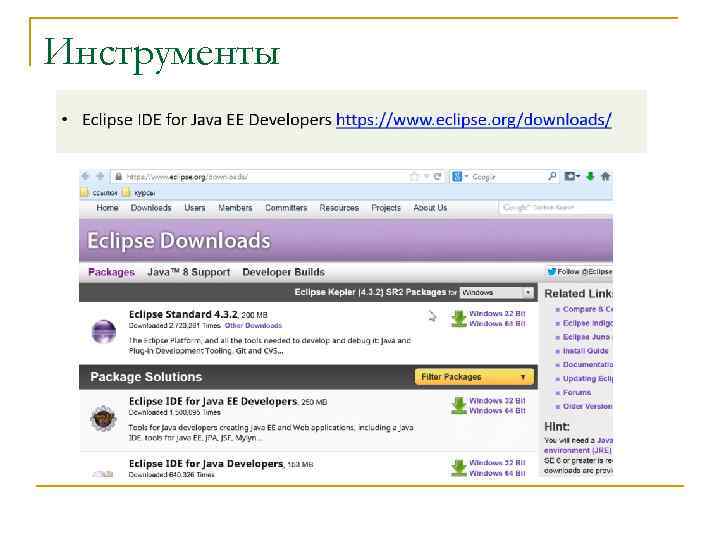
Task: Open the Downloads menu item
Action: coord(151,208)
